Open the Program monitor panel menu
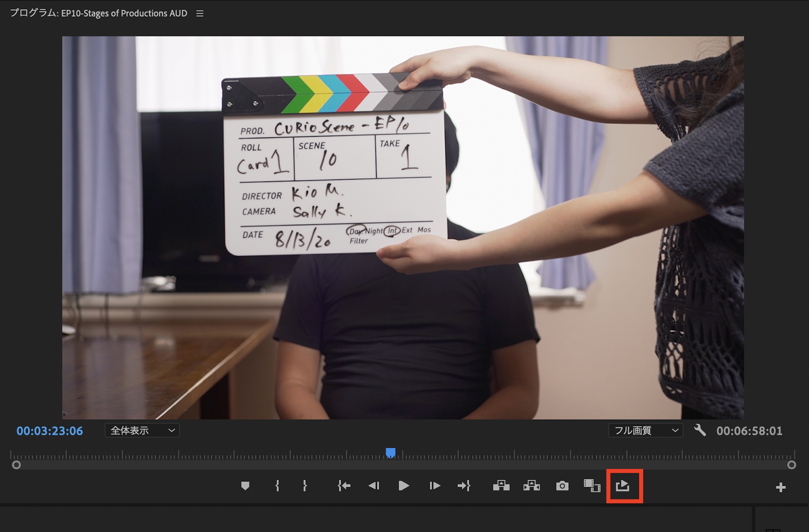Image resolution: width=809 pixels, height=532 pixels. [x=199, y=13]
